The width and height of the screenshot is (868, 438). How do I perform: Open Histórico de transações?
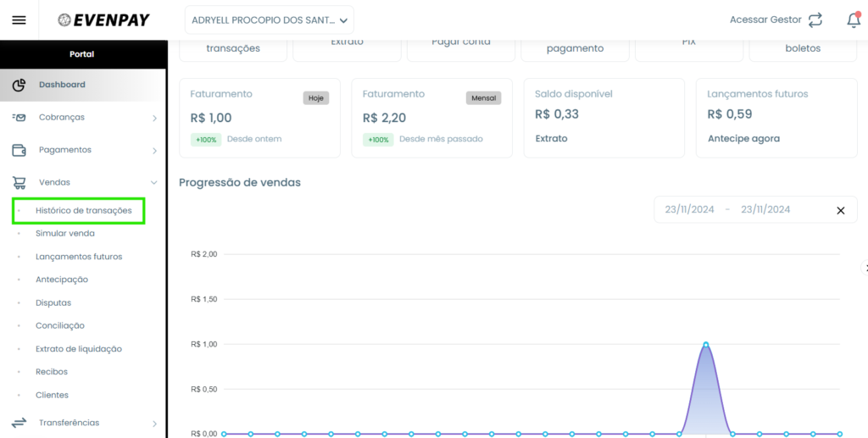point(84,211)
